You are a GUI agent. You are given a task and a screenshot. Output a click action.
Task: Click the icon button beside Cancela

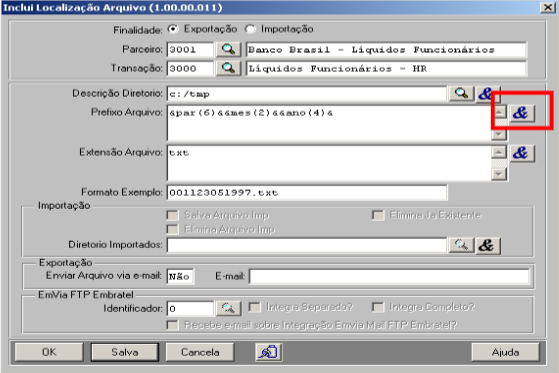tap(268, 352)
